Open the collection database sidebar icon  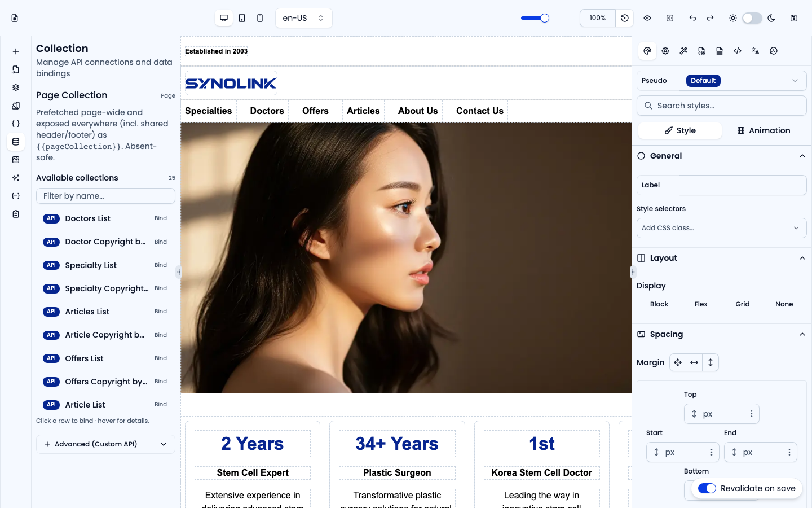pyautogui.click(x=16, y=142)
